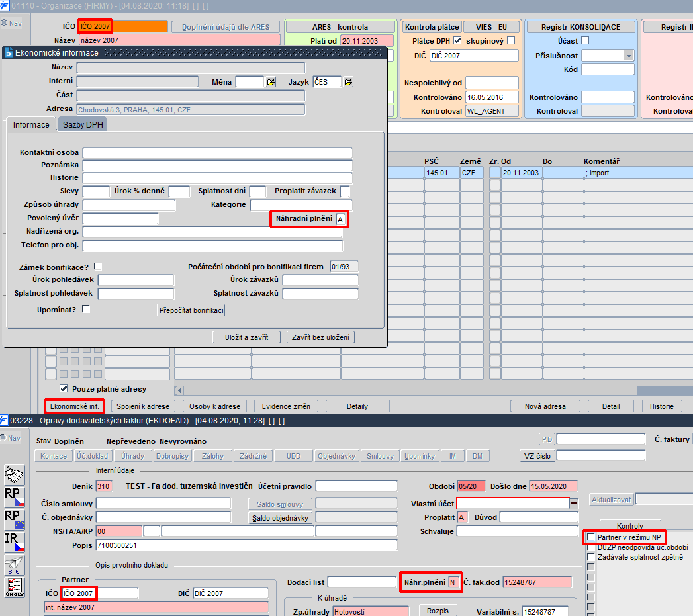Viewport: 693px width, 616px height.
Task: Click the Deník field showing 310
Action: (105, 486)
